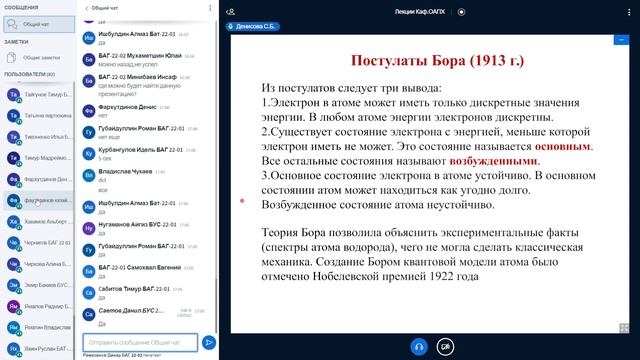Click the slide title Постулаты Бора (1913 г.)

coord(438,60)
